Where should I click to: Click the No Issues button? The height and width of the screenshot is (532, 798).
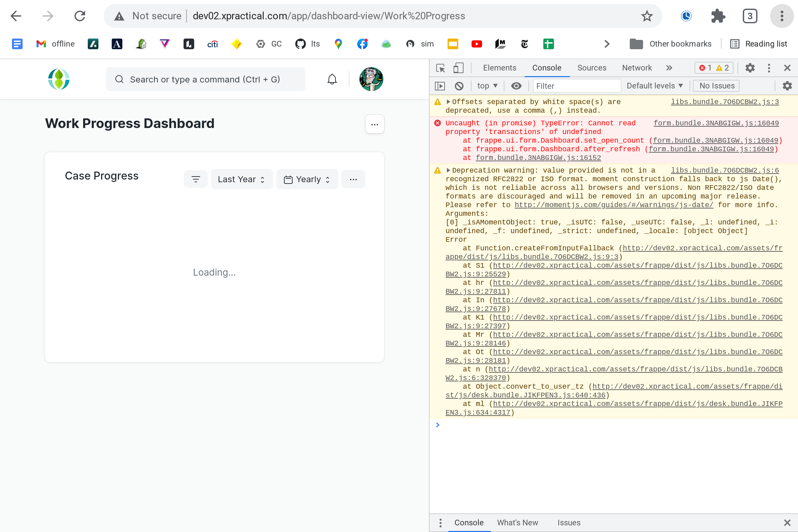[716, 85]
